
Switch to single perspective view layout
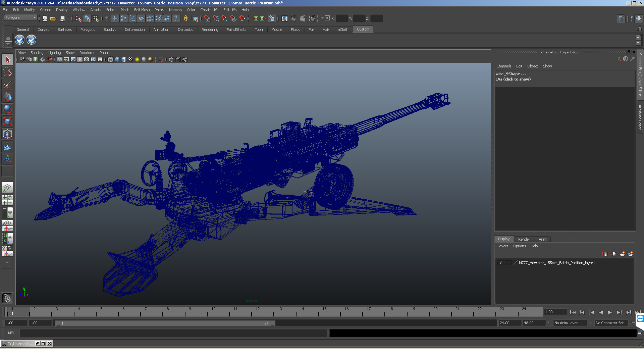click(x=7, y=188)
